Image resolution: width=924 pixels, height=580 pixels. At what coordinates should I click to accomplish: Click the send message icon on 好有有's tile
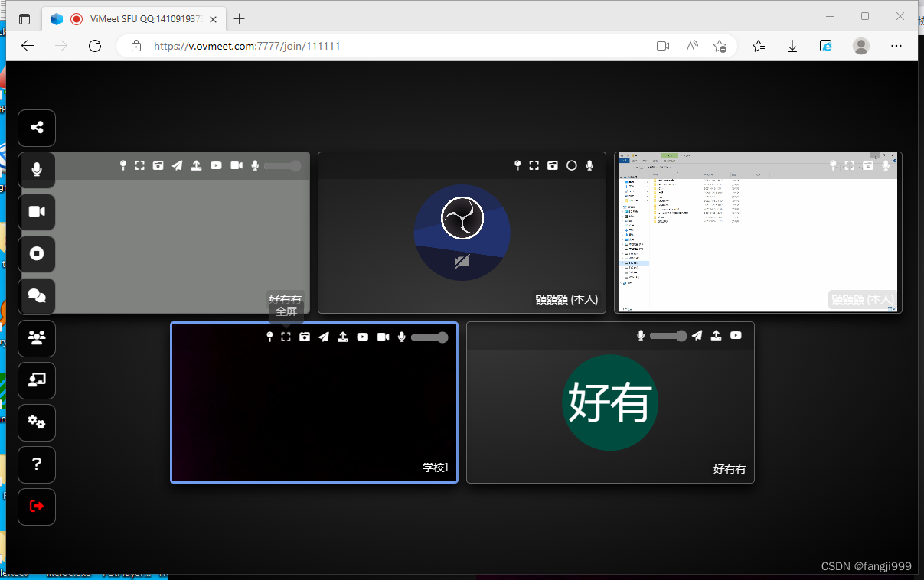[x=696, y=335]
